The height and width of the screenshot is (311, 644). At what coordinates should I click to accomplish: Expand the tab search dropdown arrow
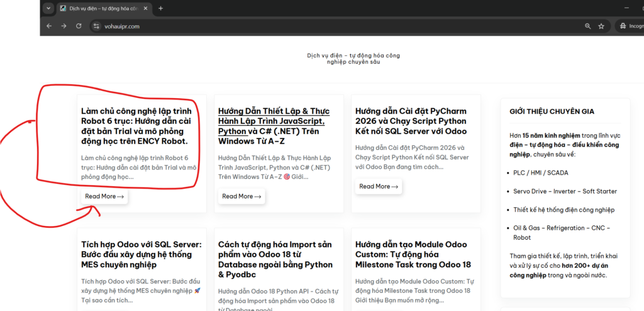(x=48, y=8)
